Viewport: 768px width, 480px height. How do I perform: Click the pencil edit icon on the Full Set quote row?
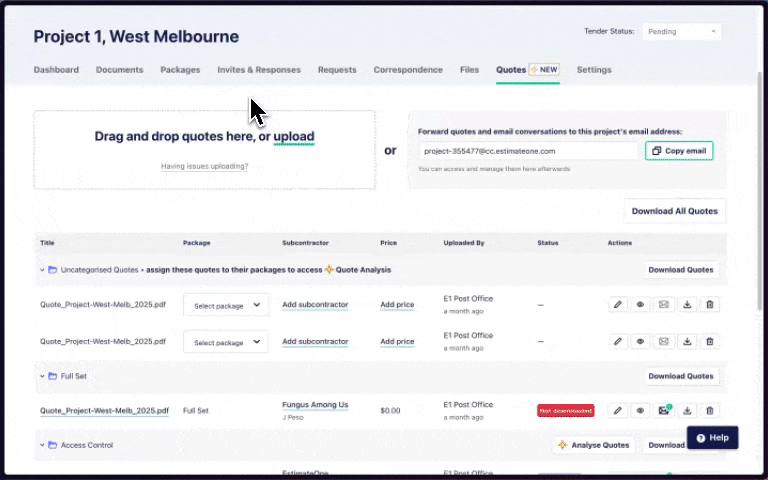[618, 410]
